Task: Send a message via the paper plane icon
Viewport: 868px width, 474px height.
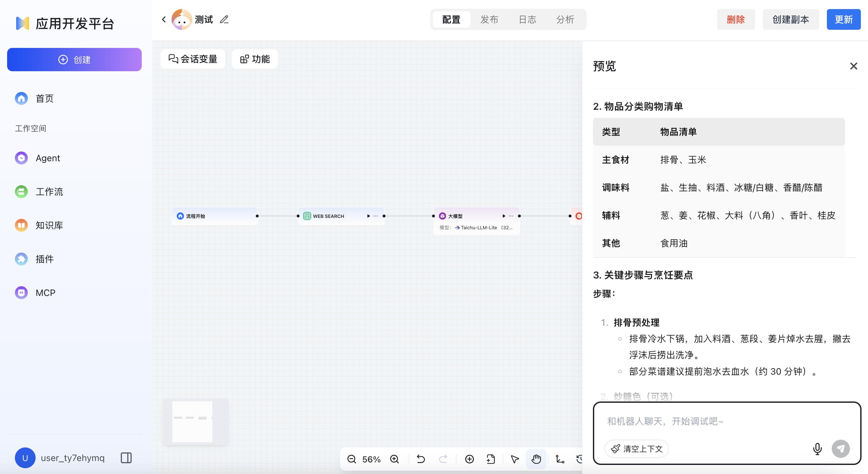Action: point(841,449)
